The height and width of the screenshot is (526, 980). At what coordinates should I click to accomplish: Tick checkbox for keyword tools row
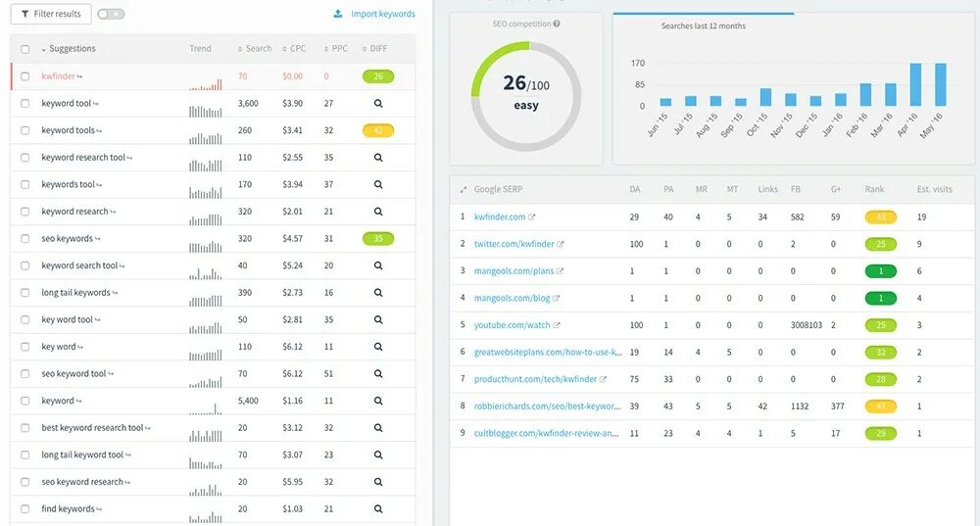pos(25,130)
